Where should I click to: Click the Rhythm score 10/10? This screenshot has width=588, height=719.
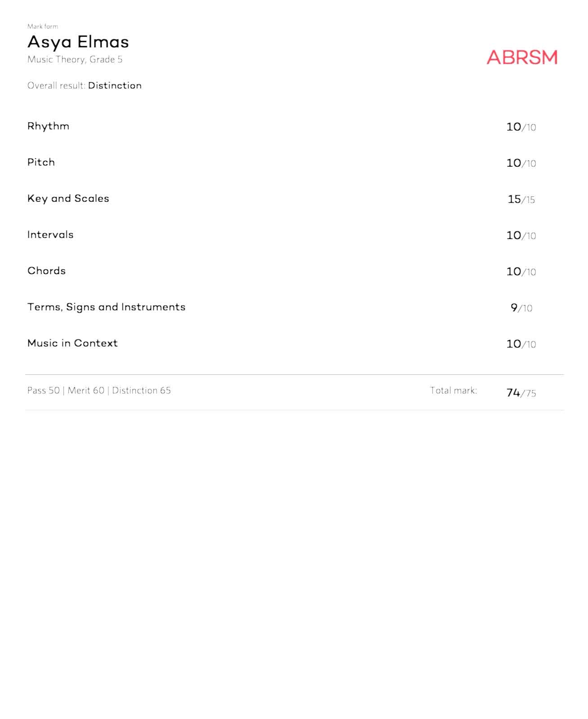click(x=521, y=127)
